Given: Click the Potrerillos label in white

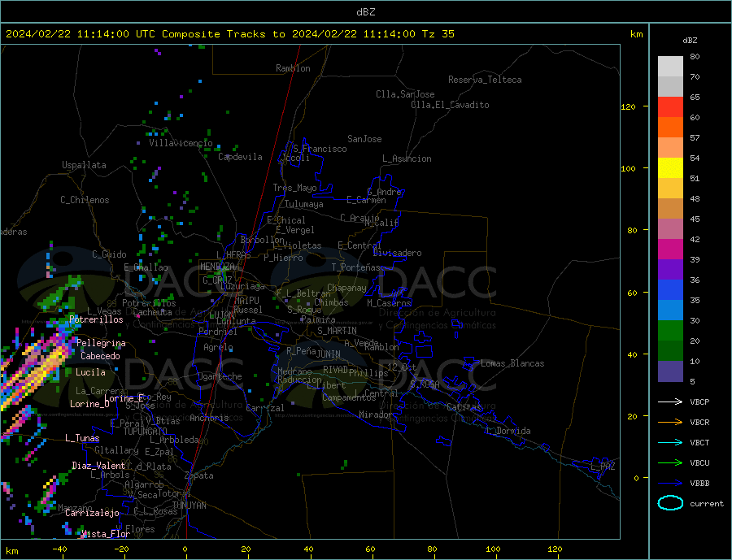Looking at the screenshot, I should pyautogui.click(x=96, y=319).
